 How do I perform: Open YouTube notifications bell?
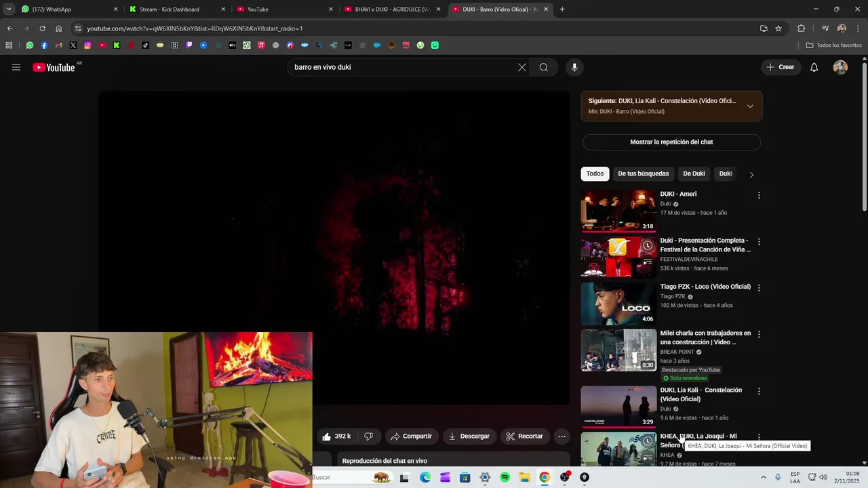[x=814, y=67]
